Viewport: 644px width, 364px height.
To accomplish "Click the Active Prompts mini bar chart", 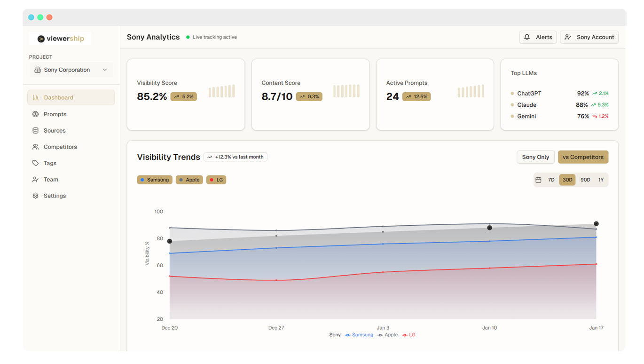I will pyautogui.click(x=471, y=91).
